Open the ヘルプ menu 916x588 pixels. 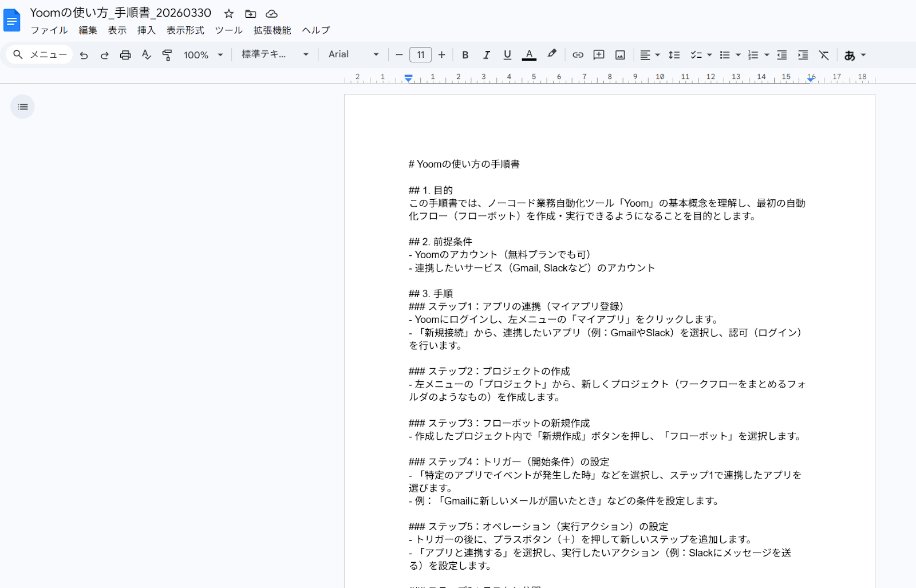316,30
